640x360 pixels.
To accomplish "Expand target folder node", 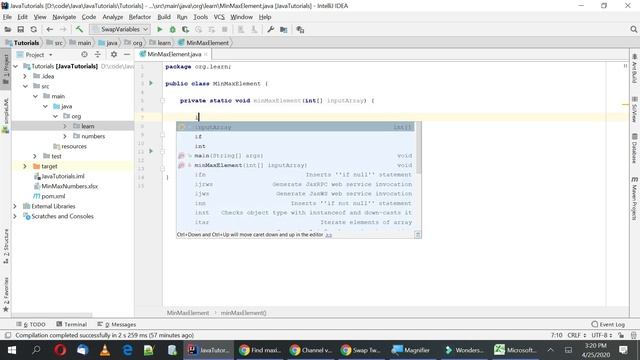I will (25, 166).
